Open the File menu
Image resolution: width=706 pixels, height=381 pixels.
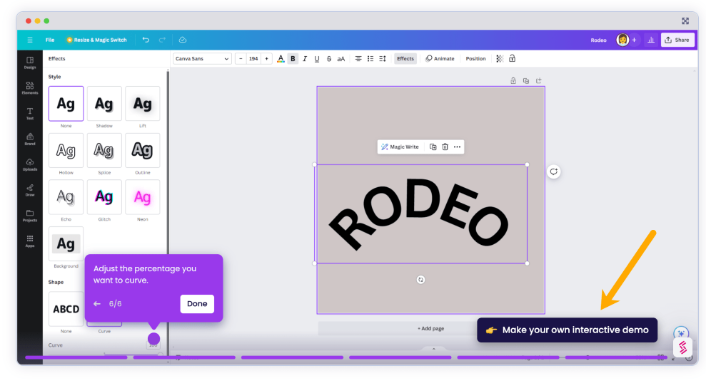(50, 40)
